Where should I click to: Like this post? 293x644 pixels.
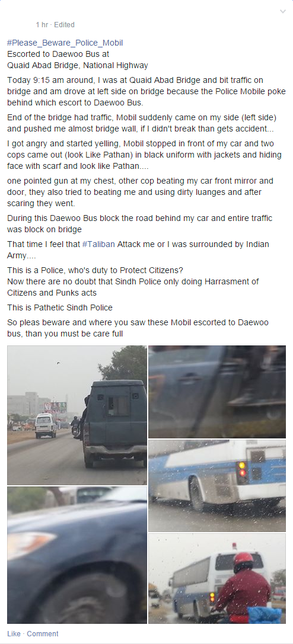tap(14, 634)
